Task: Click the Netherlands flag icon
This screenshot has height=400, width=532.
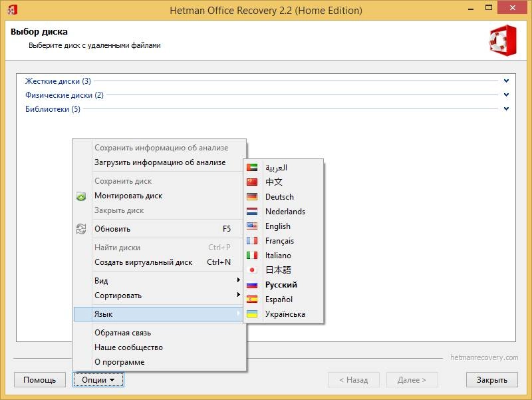Action: (252, 211)
